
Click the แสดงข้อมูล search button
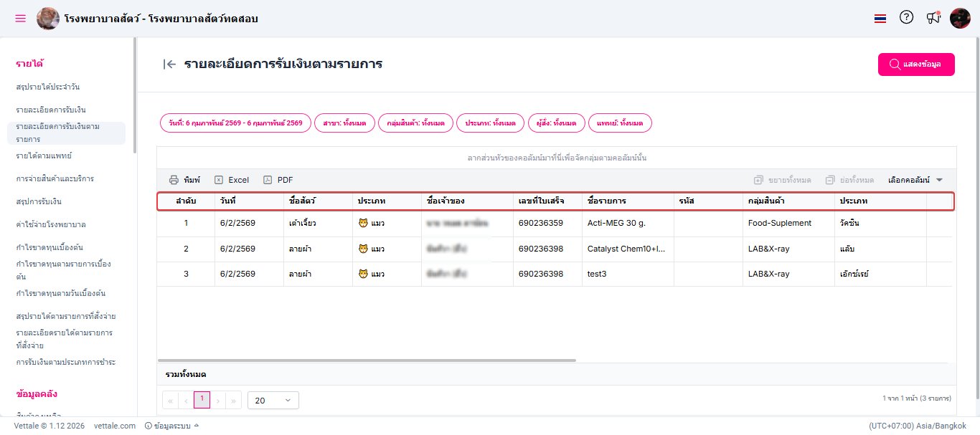[916, 64]
